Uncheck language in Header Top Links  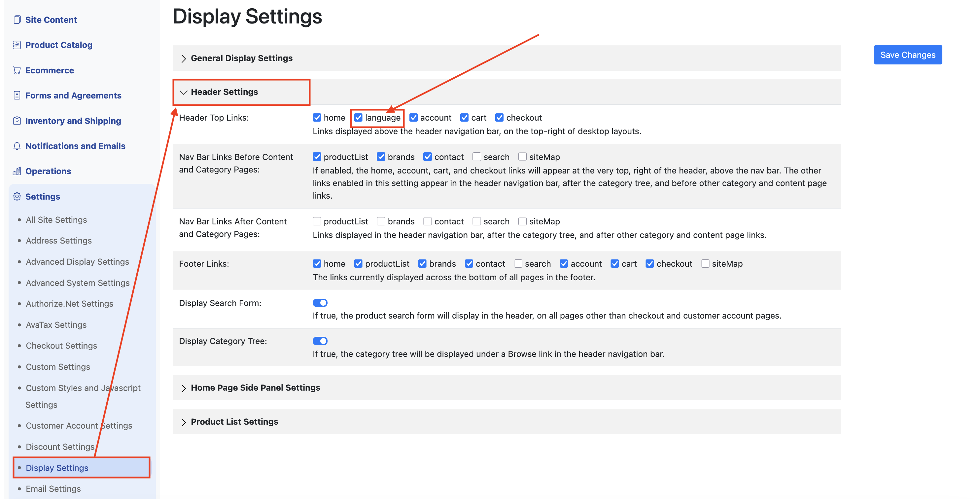[x=358, y=118]
